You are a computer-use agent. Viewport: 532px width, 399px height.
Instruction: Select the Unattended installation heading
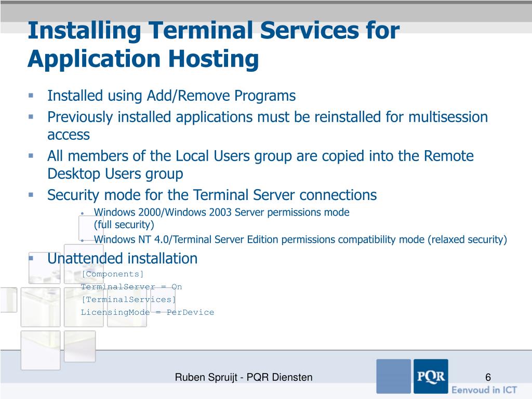click(x=122, y=258)
